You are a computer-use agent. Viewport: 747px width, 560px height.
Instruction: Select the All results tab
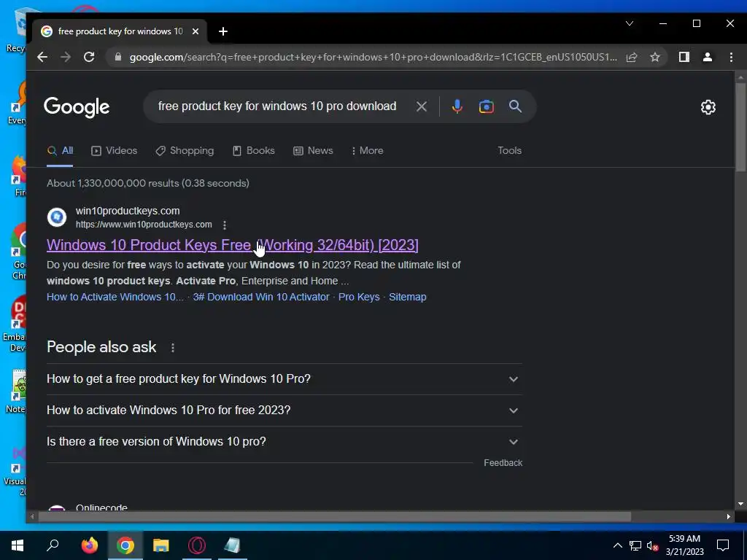[60, 151]
